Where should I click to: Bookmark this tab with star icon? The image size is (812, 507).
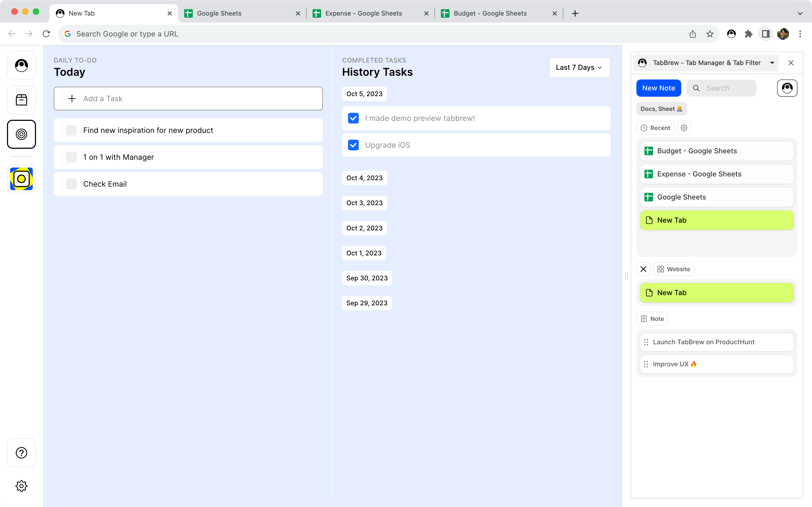click(710, 34)
